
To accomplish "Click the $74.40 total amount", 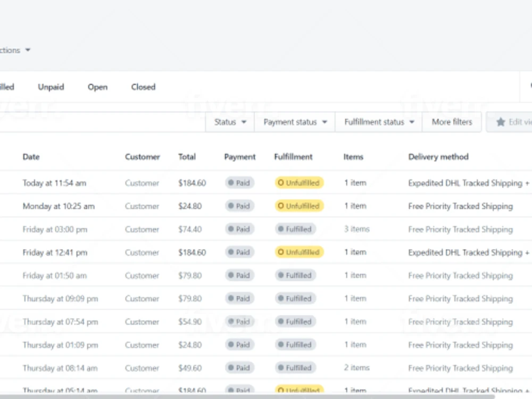I will (x=190, y=229).
